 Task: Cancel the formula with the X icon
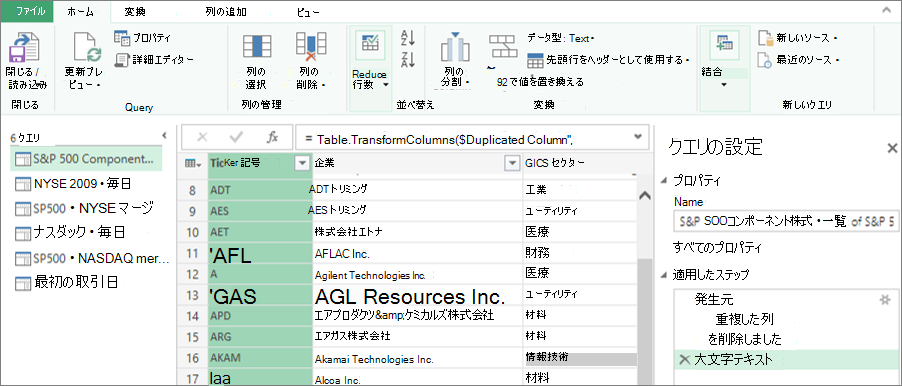(202, 137)
